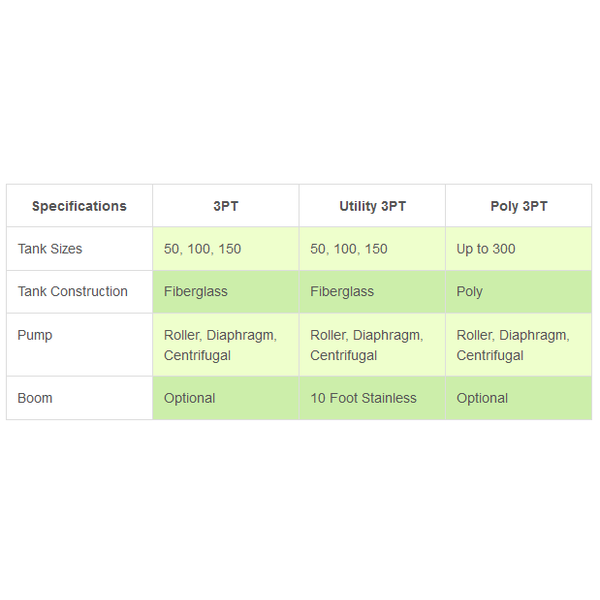Click the Poly 3PT pump cell
The image size is (600, 600).
tap(519, 345)
